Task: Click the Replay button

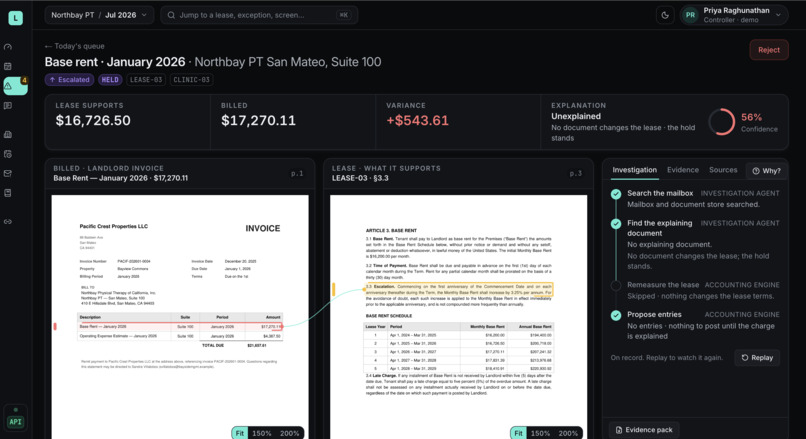Action: (757, 358)
